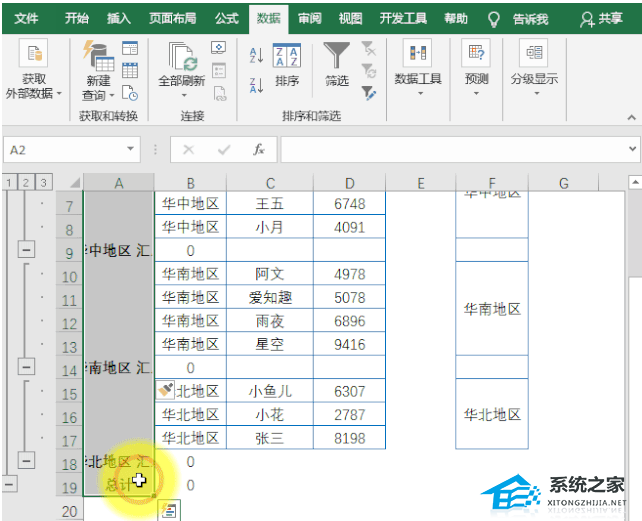The image size is (642, 521).
Task: Select column D header
Action: [x=349, y=183]
